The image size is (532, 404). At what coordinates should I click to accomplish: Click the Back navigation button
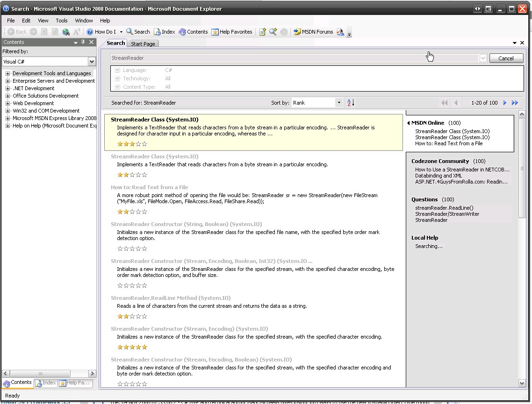coord(17,32)
